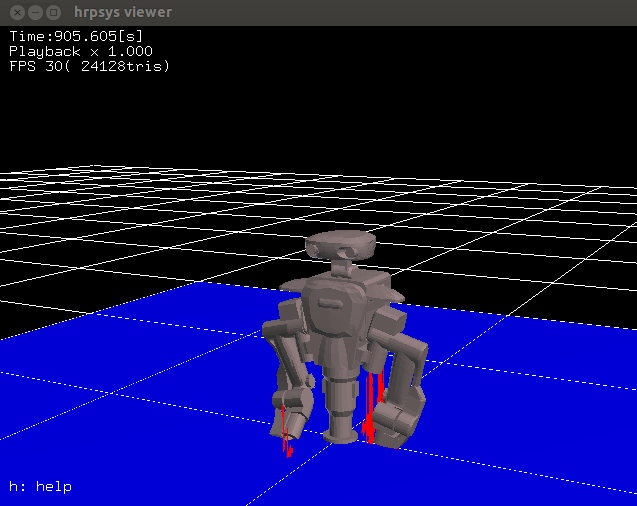Click the 'h: help' hint text

pyautogui.click(x=40, y=487)
